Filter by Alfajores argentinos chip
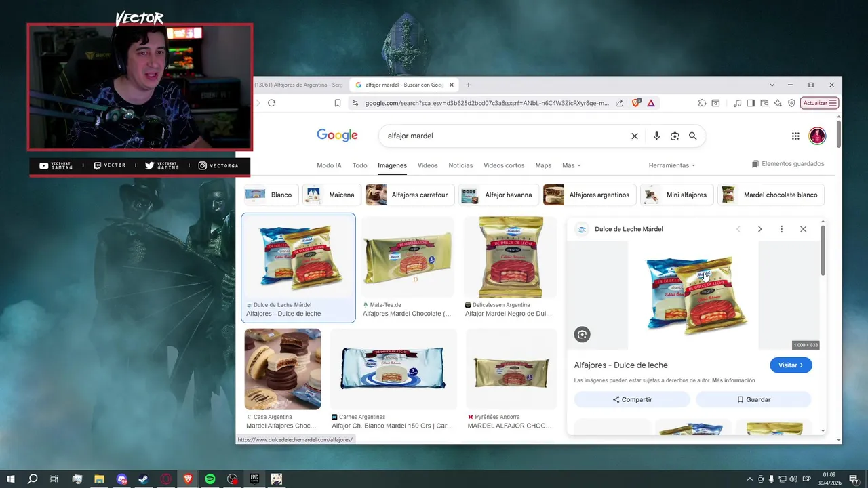868x488 pixels. point(589,195)
